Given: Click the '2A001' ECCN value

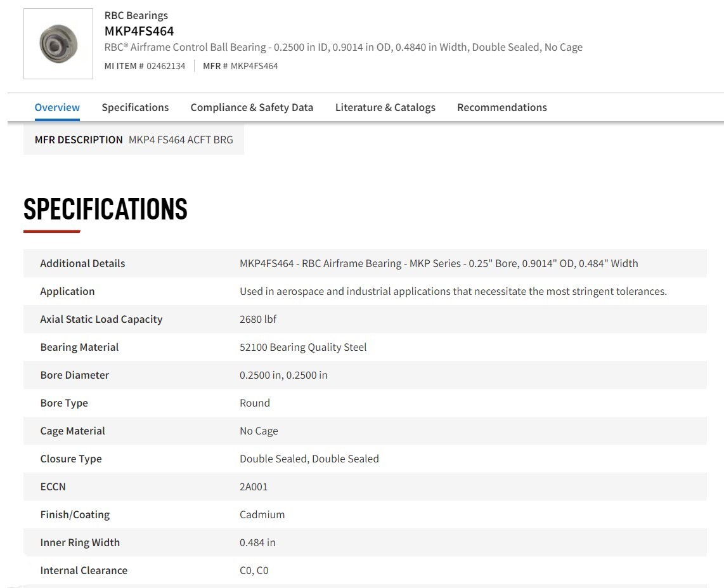Looking at the screenshot, I should [x=254, y=487].
